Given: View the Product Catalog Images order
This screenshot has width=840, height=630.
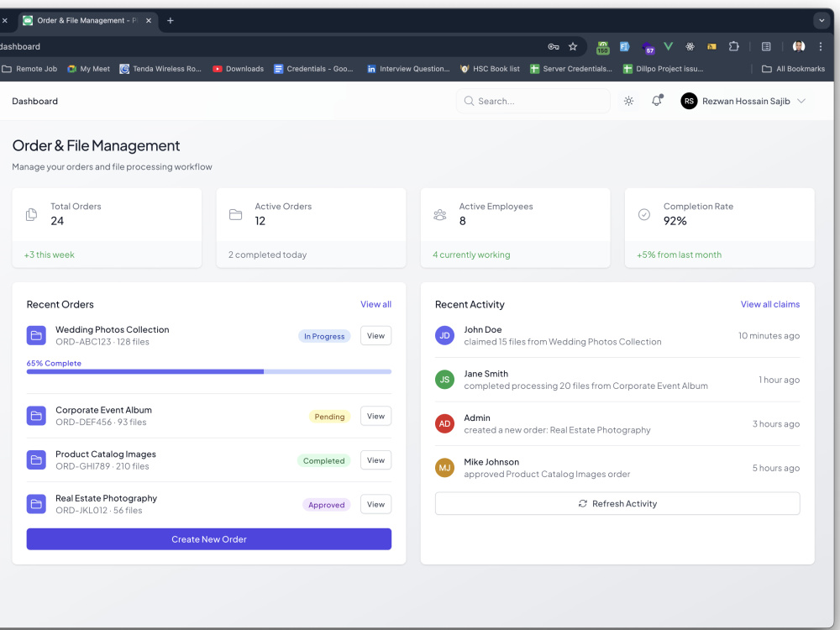Looking at the screenshot, I should click(x=375, y=459).
